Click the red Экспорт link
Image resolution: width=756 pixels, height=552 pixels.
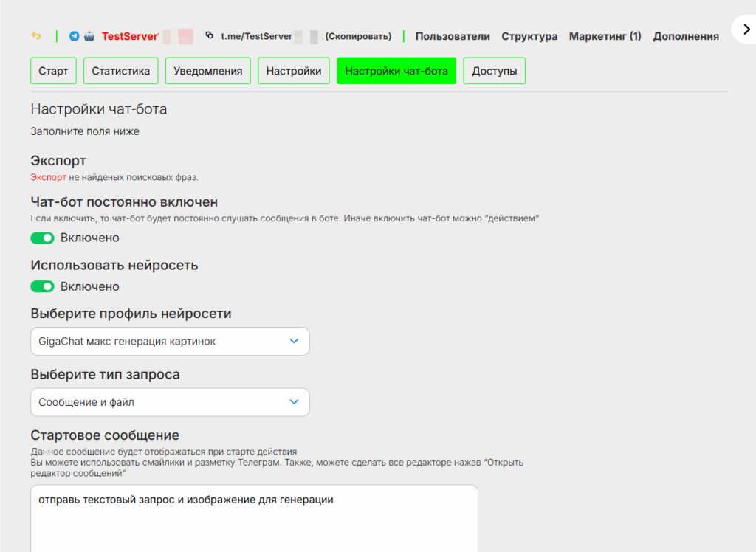coord(48,177)
